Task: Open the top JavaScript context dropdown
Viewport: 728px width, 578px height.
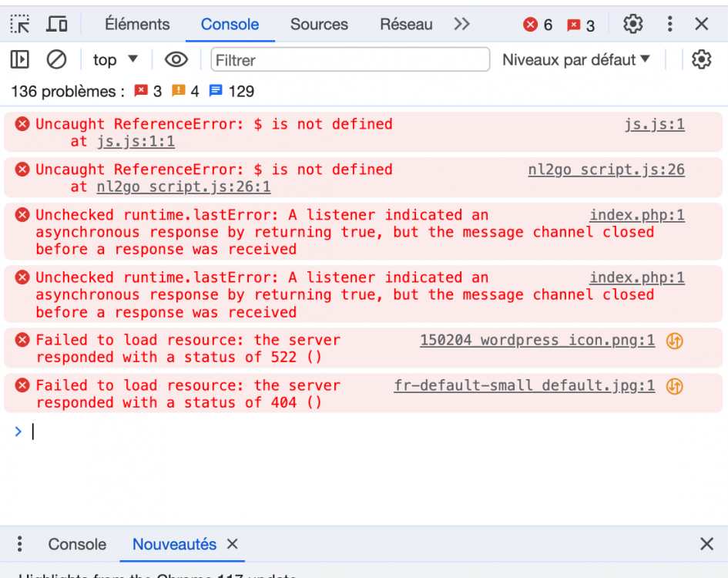Action: (x=115, y=59)
